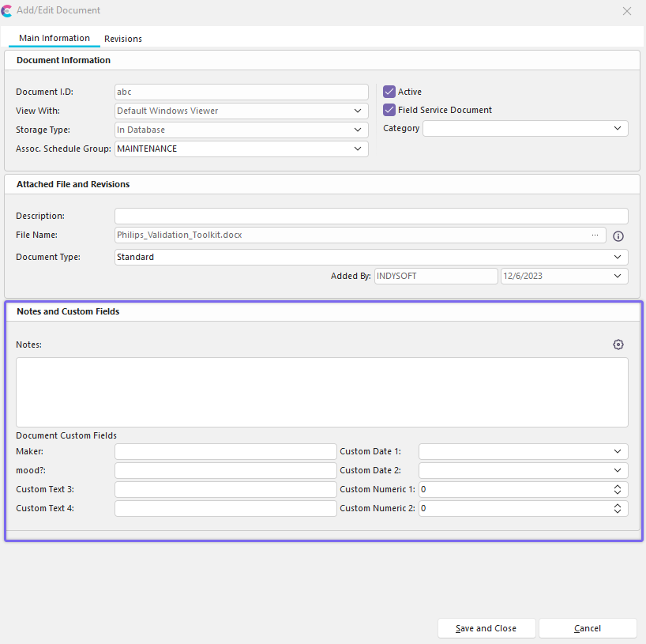
Task: Open the Custom Date 1 picker
Action: tap(617, 451)
